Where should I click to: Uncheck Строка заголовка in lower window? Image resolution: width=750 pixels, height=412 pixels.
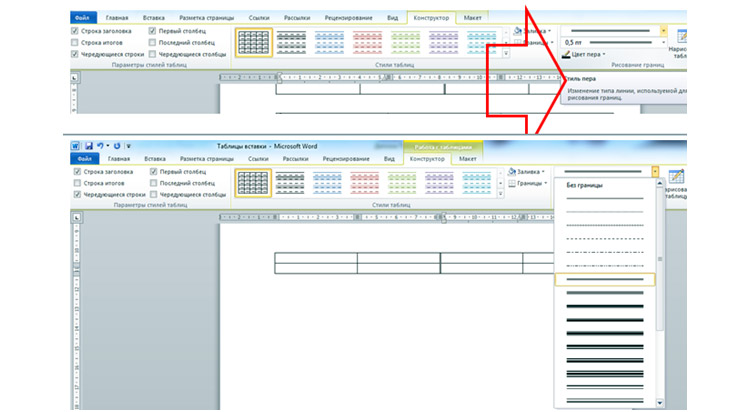(77, 171)
